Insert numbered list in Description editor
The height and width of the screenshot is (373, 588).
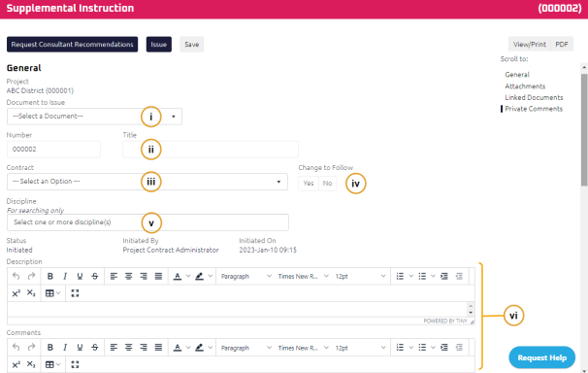[400, 276]
